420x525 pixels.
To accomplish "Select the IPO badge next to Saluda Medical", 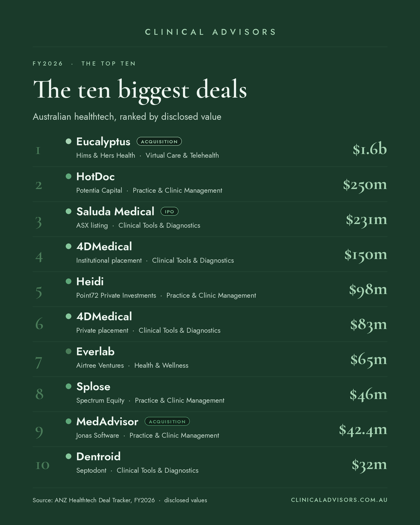I will click(170, 212).
